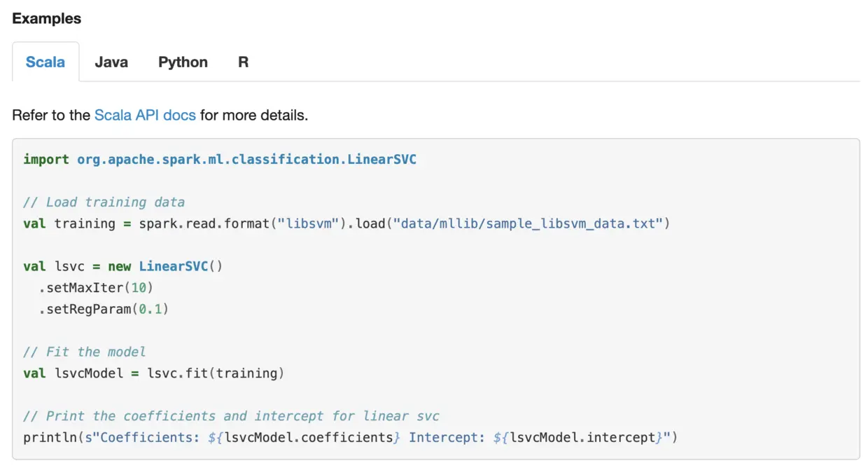This screenshot has height=468, width=868.
Task: Click the sample_libsvm_data.txt path string
Action: pos(532,223)
